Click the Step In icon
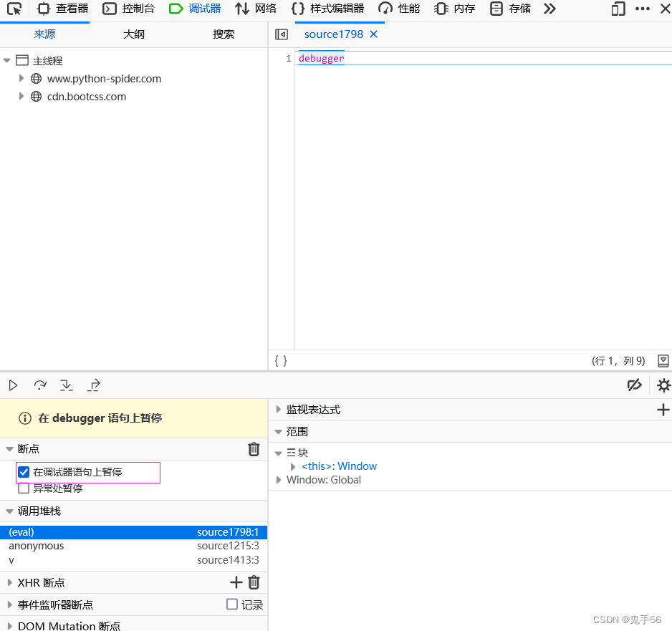Viewport: 672px width, 631px height. click(66, 385)
